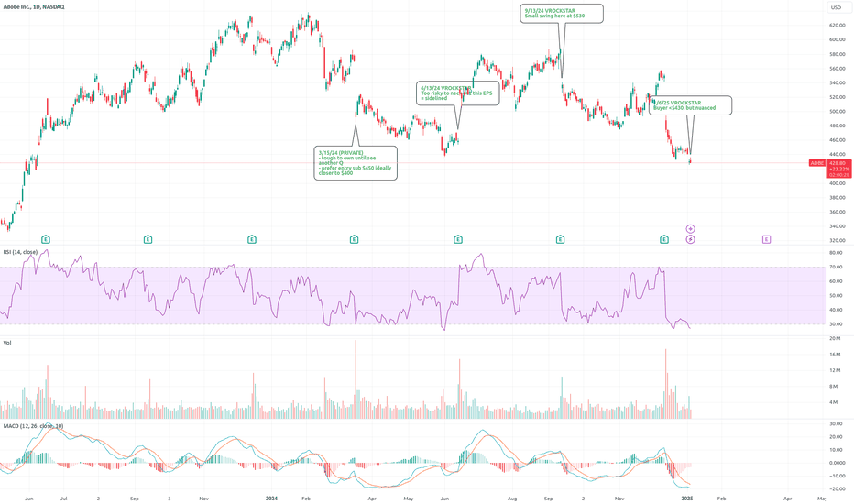This screenshot has width=854, height=504.
Task: Click the 560.00 price axis label
Action: (x=837, y=69)
